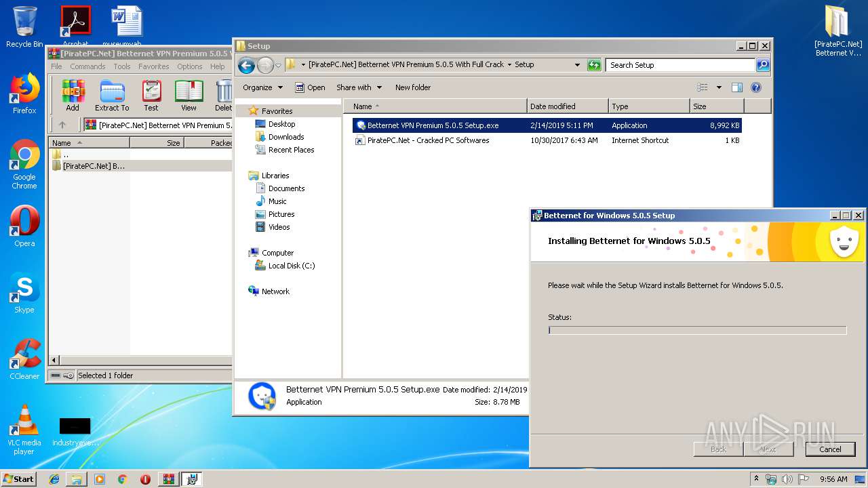
Task: Refresh the Explorer address bar
Action: [594, 65]
